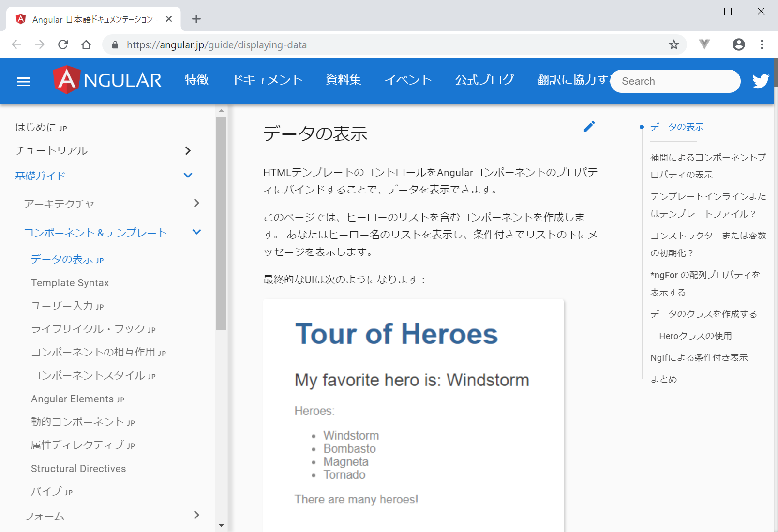Open 翻訳に協力する in the top navigation
This screenshot has width=778, height=532.
point(573,80)
